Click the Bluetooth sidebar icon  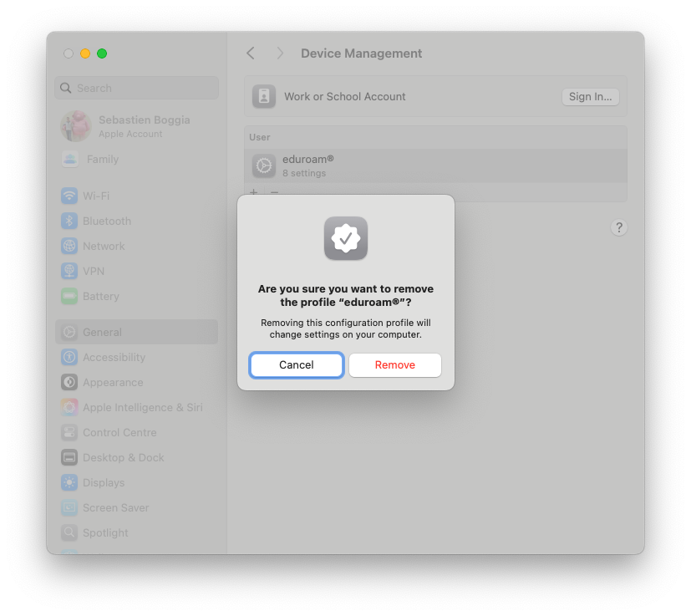point(69,221)
